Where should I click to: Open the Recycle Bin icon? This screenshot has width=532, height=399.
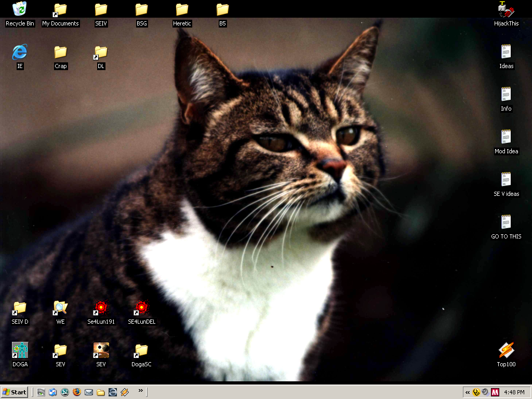pos(20,9)
